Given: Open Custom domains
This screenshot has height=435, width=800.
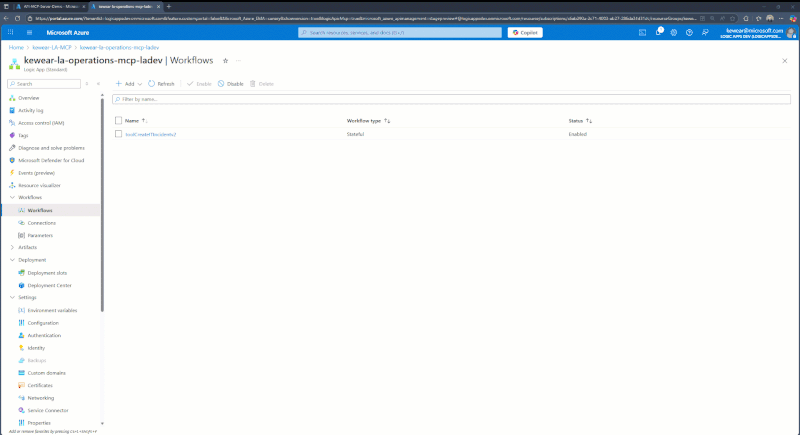Looking at the screenshot, I should click(x=46, y=373).
